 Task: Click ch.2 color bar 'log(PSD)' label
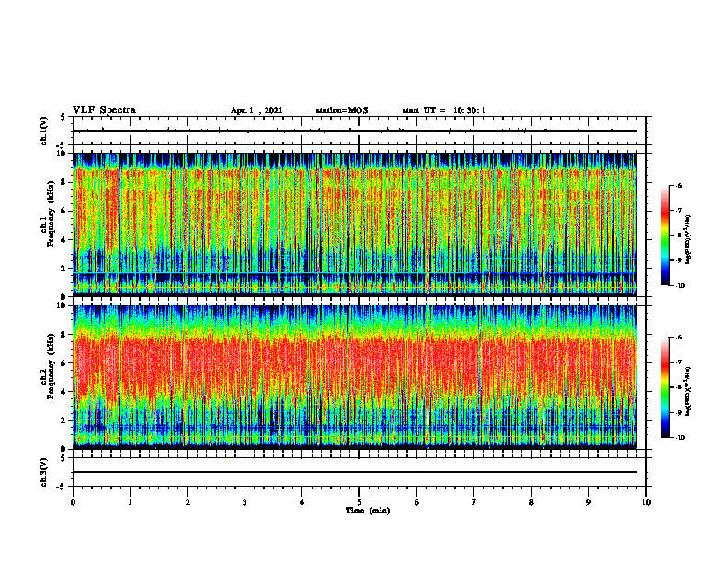click(688, 391)
